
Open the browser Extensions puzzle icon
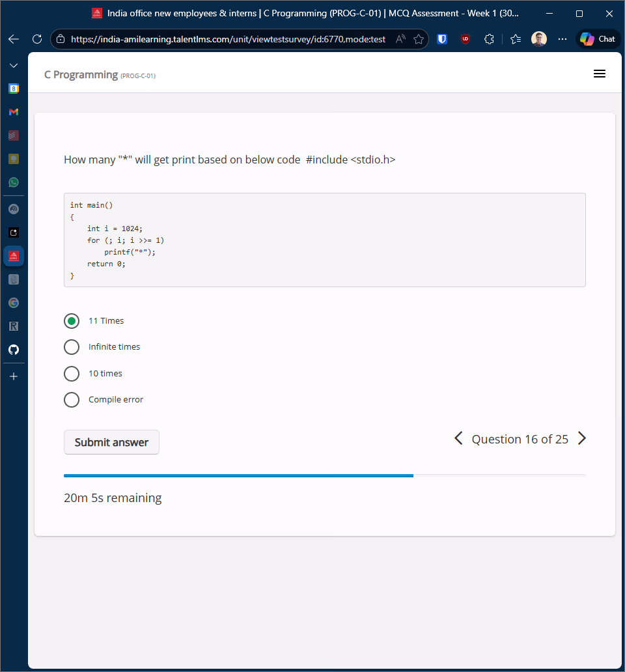pyautogui.click(x=490, y=39)
